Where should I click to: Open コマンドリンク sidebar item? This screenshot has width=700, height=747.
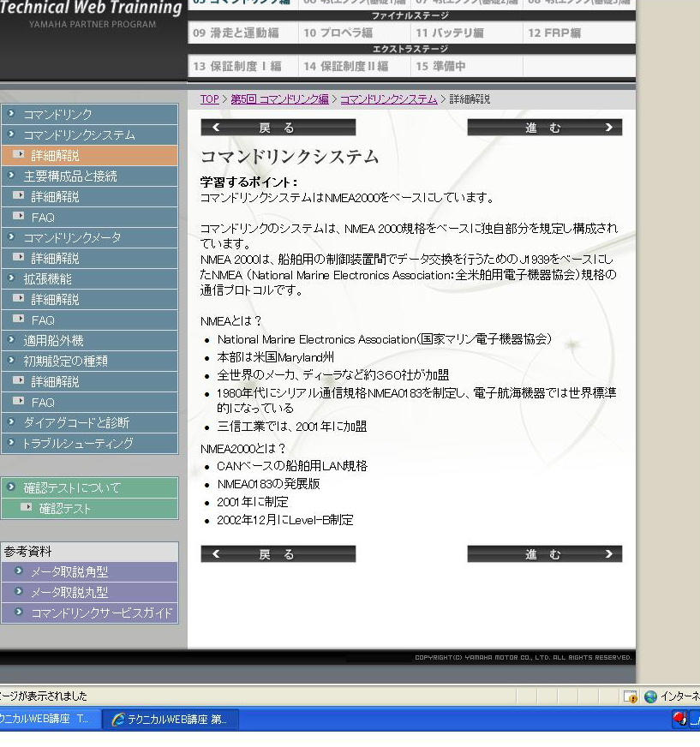tap(90, 114)
